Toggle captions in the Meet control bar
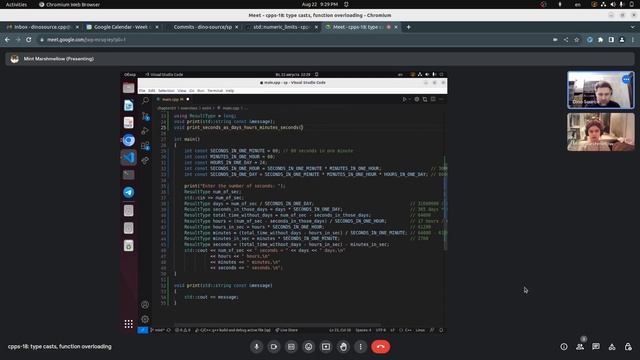640x360 pixels. (x=291, y=347)
